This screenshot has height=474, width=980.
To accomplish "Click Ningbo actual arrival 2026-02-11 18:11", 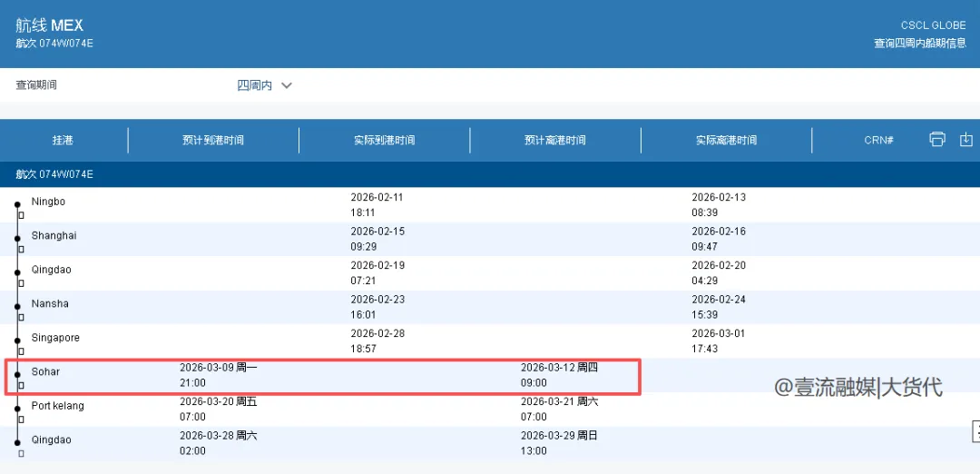I will pos(377,205).
